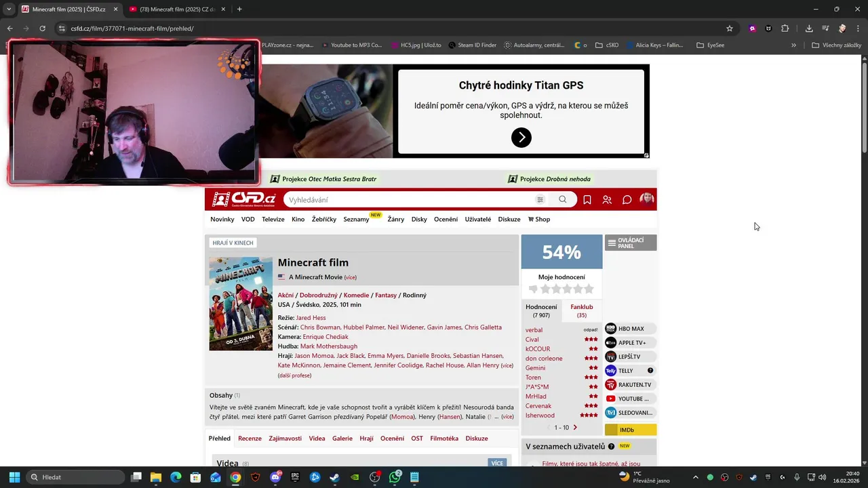Viewport: 868px width, 488px height.
Task: Reload the page
Action: [x=42, y=28]
